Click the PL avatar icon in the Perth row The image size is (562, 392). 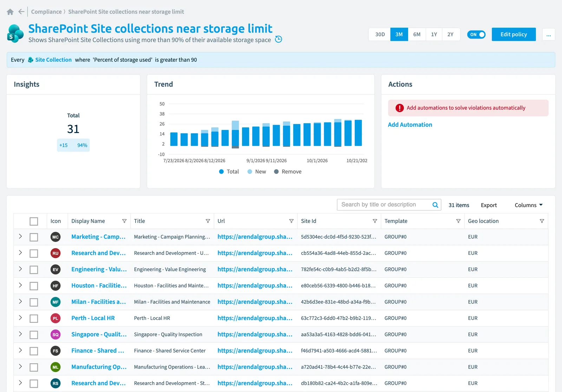pyautogui.click(x=55, y=319)
